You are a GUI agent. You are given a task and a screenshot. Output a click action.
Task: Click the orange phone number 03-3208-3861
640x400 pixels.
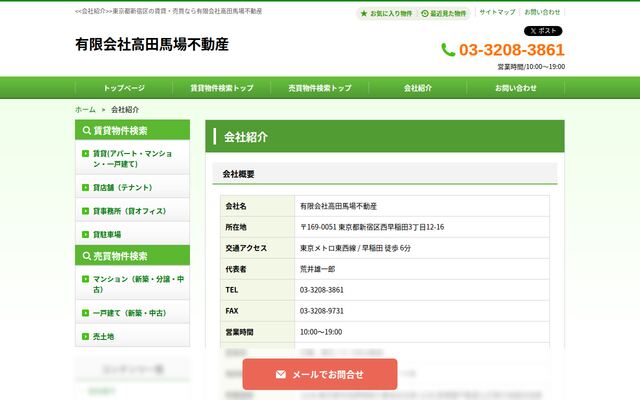[512, 50]
